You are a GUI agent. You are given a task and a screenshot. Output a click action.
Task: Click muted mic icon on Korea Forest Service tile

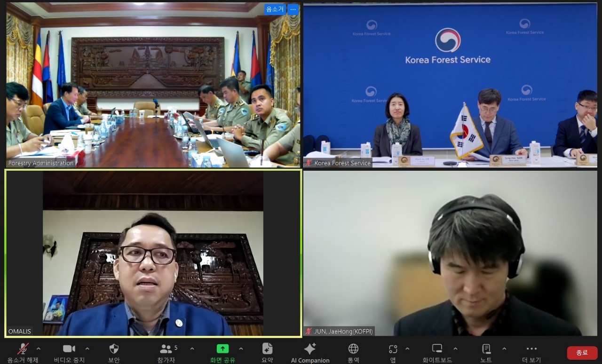point(309,163)
